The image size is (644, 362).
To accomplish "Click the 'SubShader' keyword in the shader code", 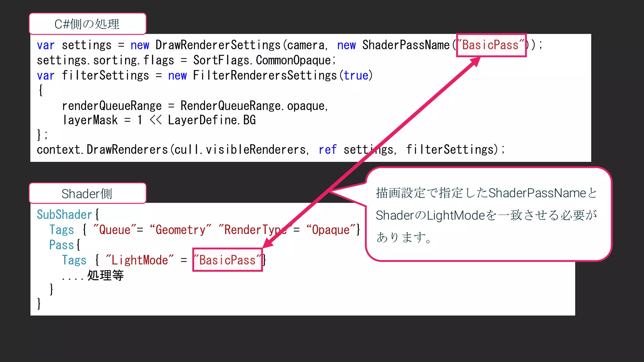I will pyautogui.click(x=64, y=215).
